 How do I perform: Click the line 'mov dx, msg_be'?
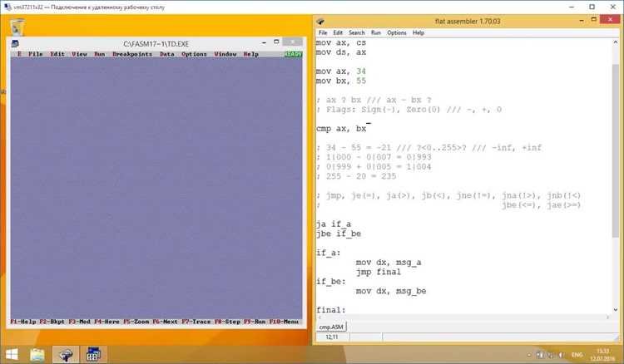391,291
